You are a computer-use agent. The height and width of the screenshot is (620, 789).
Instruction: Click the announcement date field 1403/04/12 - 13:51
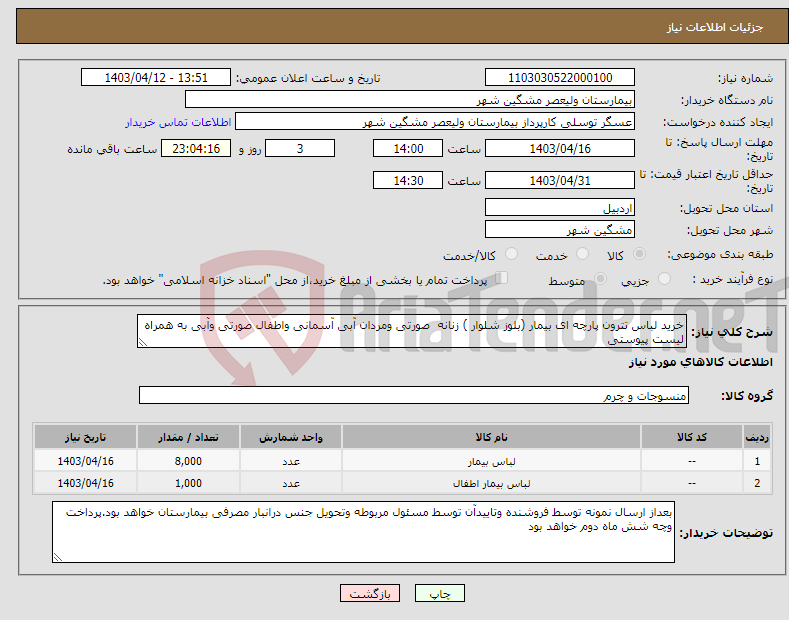tap(155, 78)
